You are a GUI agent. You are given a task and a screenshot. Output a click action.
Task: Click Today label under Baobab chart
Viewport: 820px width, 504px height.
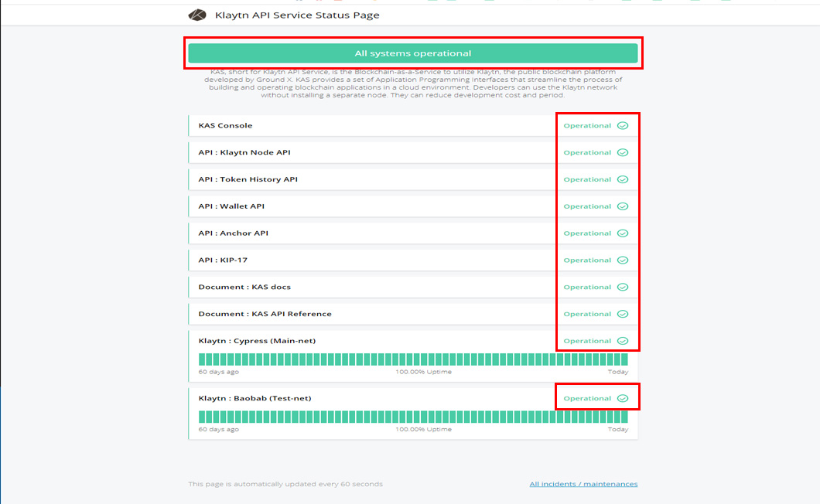click(x=617, y=429)
